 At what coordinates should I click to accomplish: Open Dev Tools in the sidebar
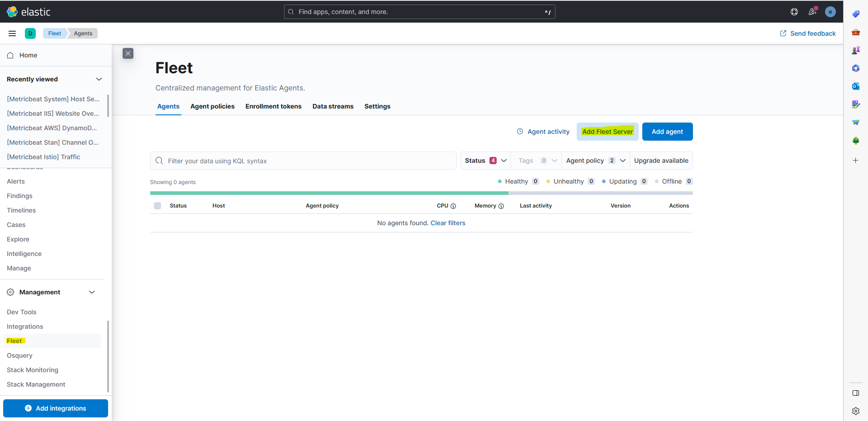(x=21, y=312)
